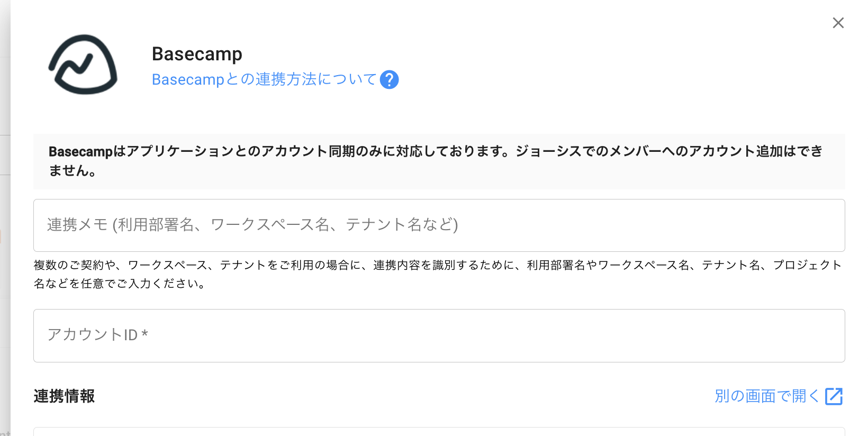868x436 pixels.
Task: Click the "Basecamp" title heading
Action: click(197, 54)
